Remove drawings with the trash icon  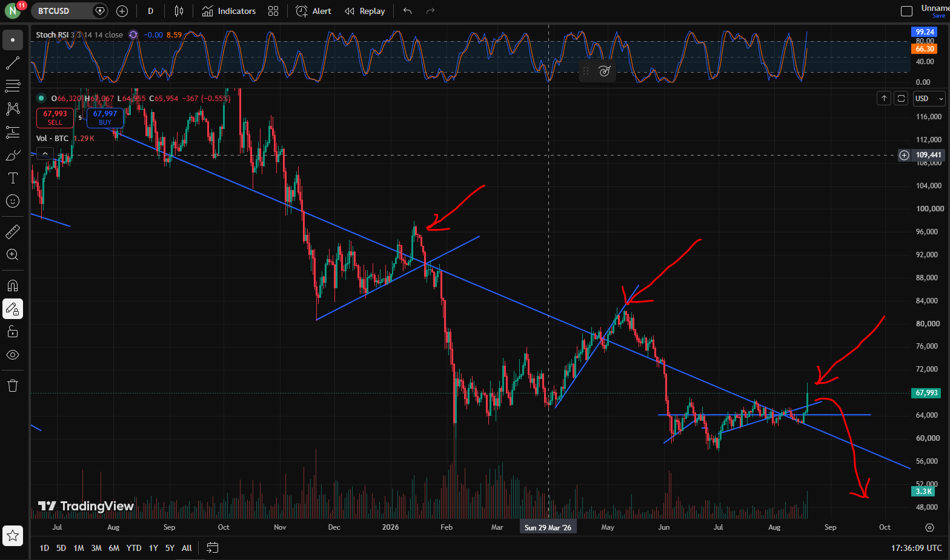13,386
